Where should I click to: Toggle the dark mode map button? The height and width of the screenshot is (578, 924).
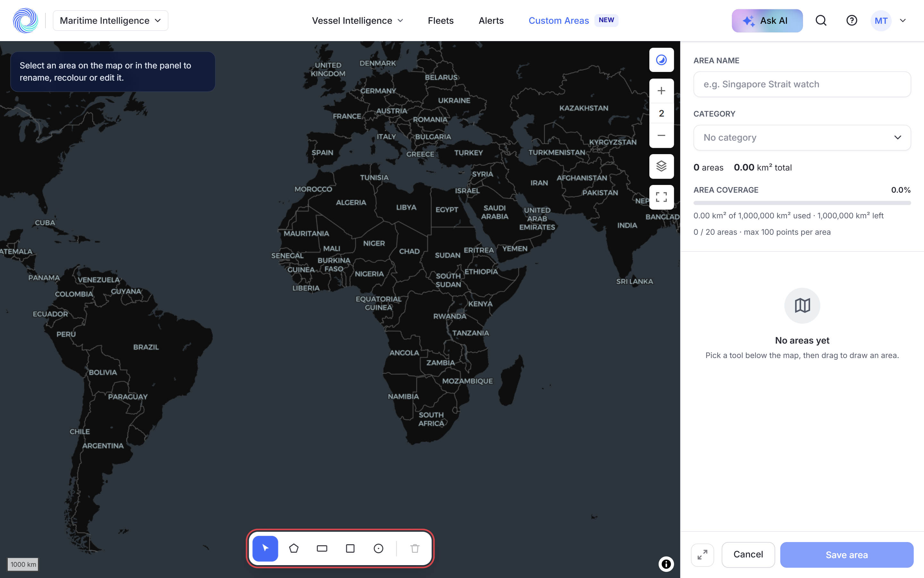coord(661,60)
